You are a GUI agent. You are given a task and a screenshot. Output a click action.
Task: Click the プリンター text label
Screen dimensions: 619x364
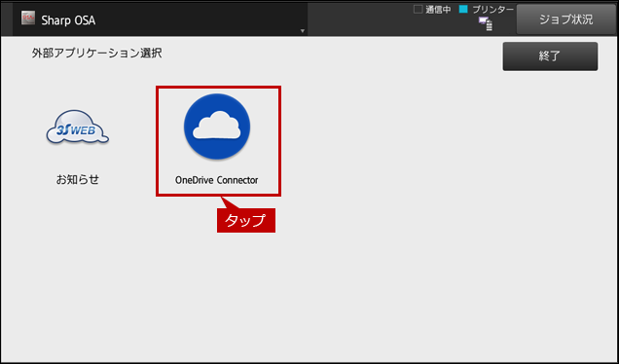pos(493,9)
